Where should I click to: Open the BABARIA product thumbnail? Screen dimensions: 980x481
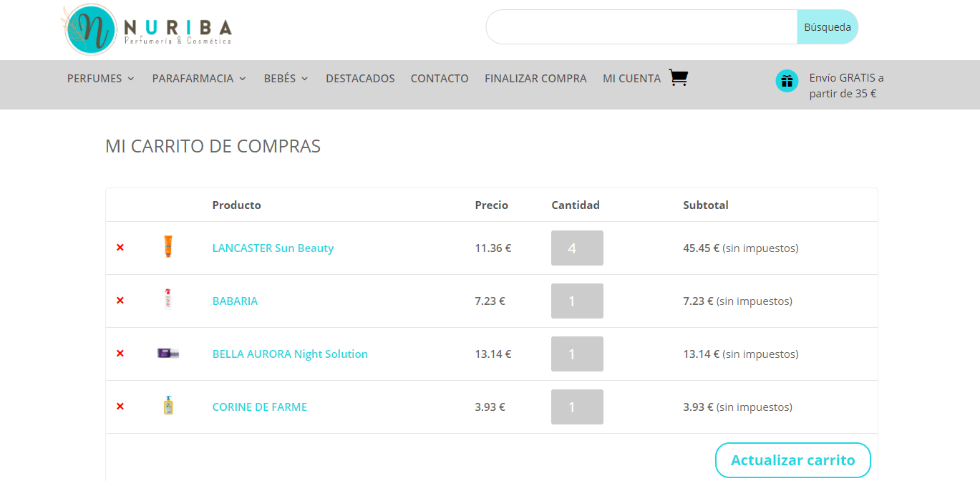168,299
